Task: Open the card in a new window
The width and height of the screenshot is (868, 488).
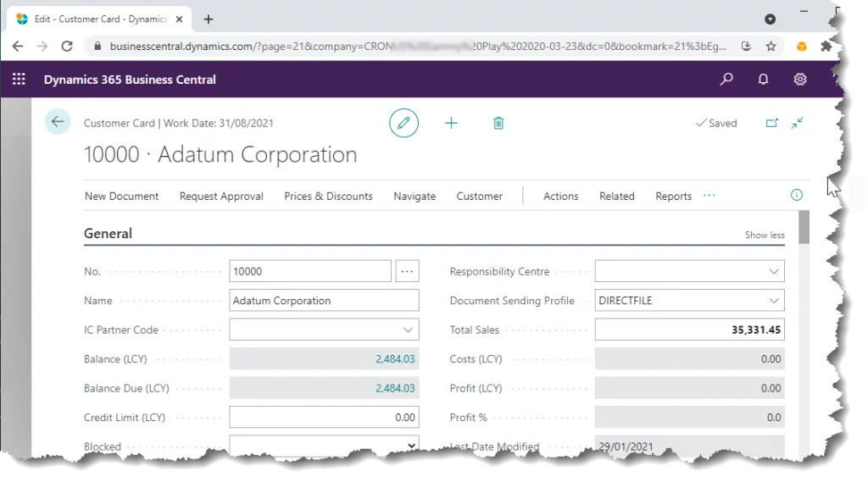Action: (771, 123)
